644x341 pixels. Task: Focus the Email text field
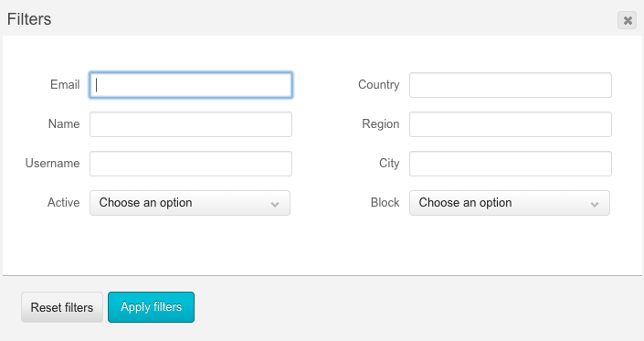191,85
